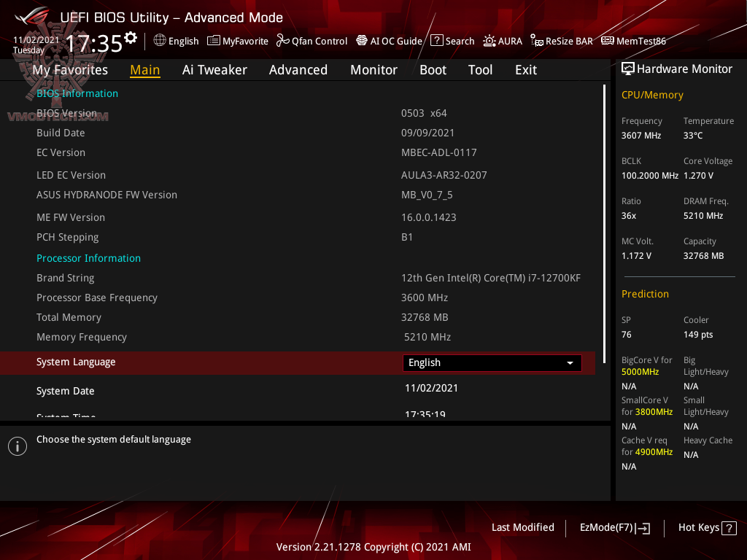Click the info icon in help area
The height and width of the screenshot is (560, 747).
click(18, 446)
